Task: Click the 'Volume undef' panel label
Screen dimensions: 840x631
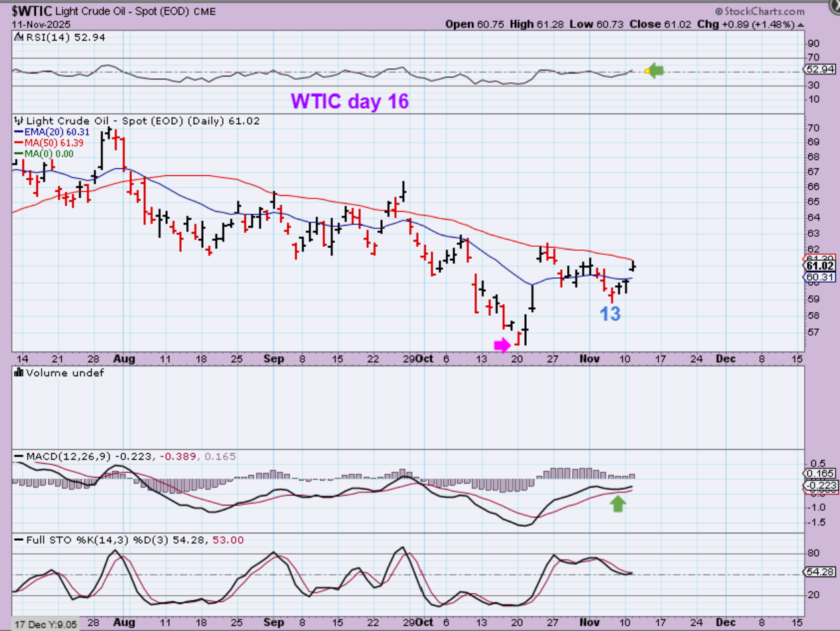Action: coord(65,373)
